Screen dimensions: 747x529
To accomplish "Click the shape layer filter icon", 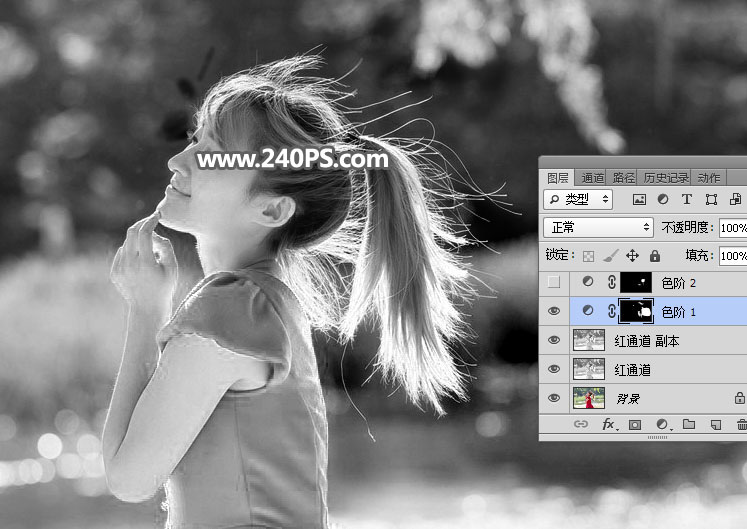I will tap(711, 200).
